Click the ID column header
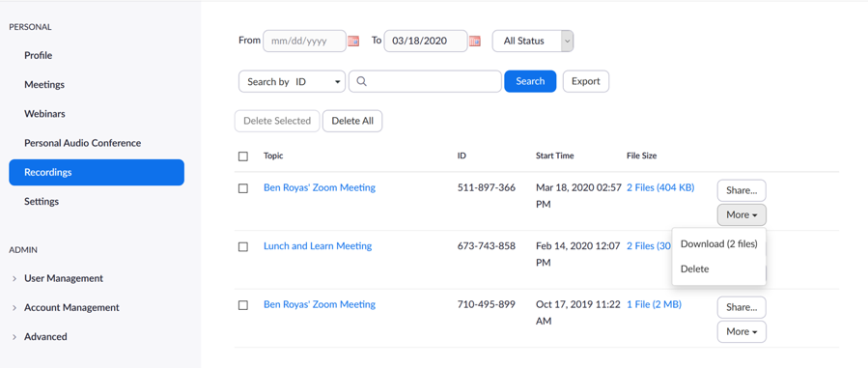 pos(462,156)
